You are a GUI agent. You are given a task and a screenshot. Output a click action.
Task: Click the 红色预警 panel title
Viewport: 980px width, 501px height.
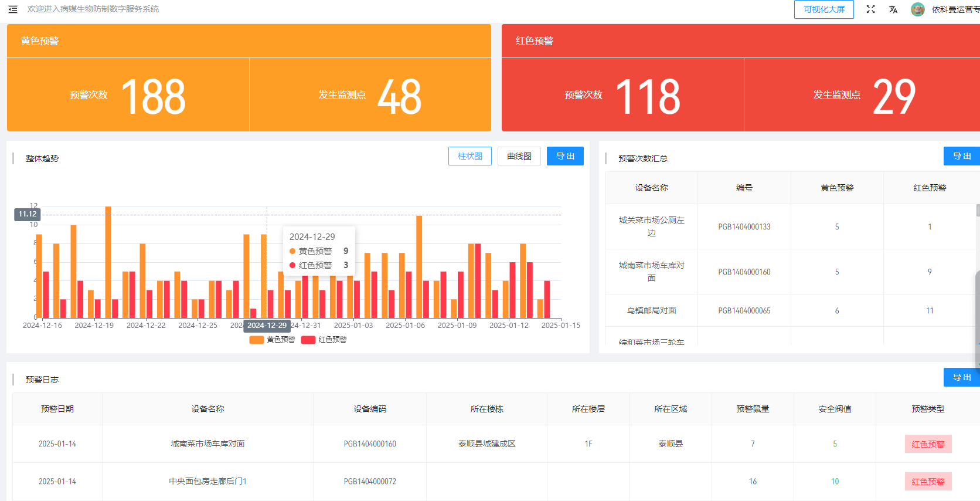point(535,41)
